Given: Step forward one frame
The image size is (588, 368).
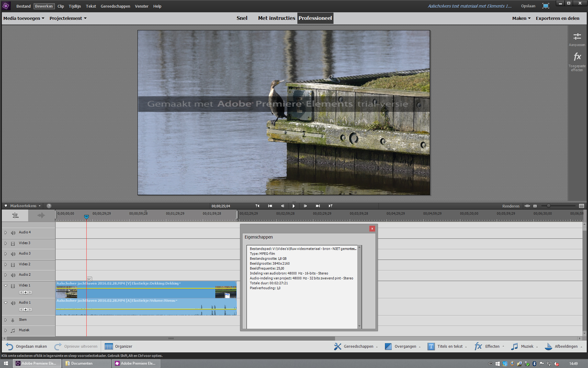Looking at the screenshot, I should click(305, 206).
